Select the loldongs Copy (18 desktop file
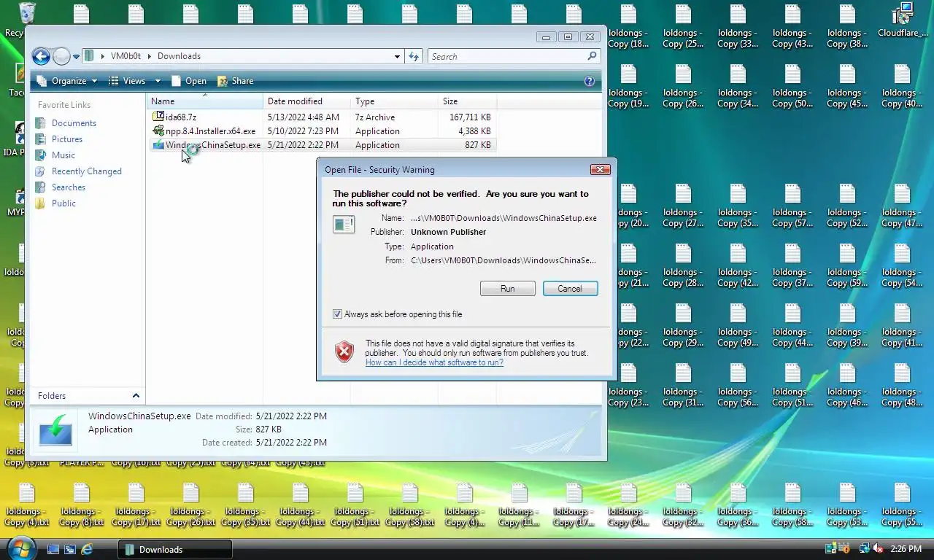This screenshot has width=934, height=560. tap(628, 27)
